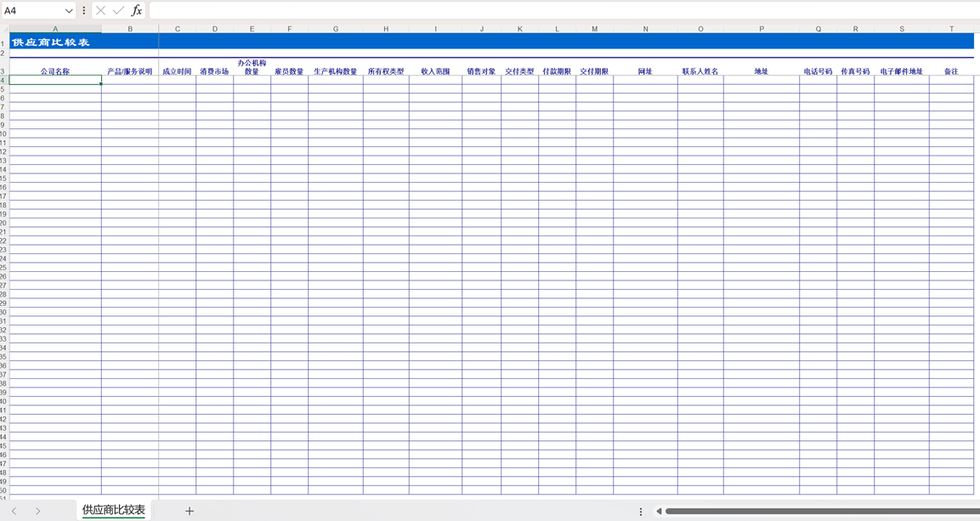Click the tab bar resize dots near scrollbar
The width and height of the screenshot is (980, 521).
(x=641, y=512)
